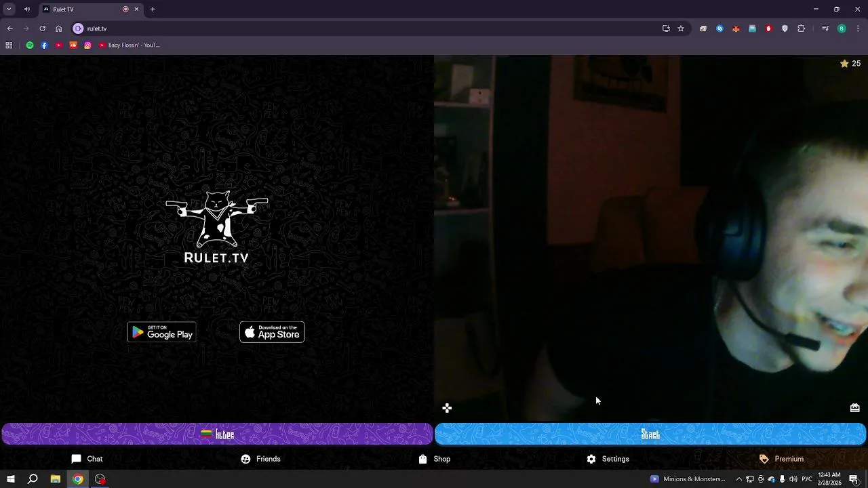Click the partner webcam video
The width and height of the screenshot is (868, 488).
point(651,239)
